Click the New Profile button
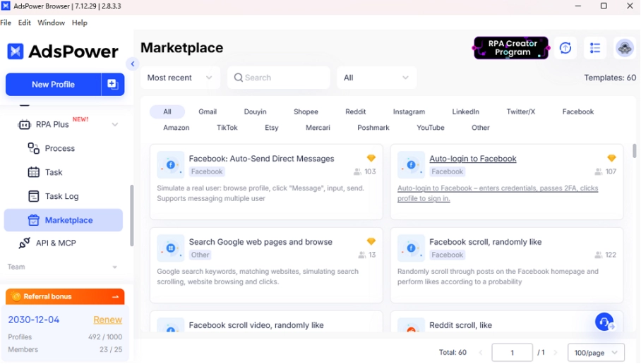The image size is (641, 364). (x=53, y=84)
